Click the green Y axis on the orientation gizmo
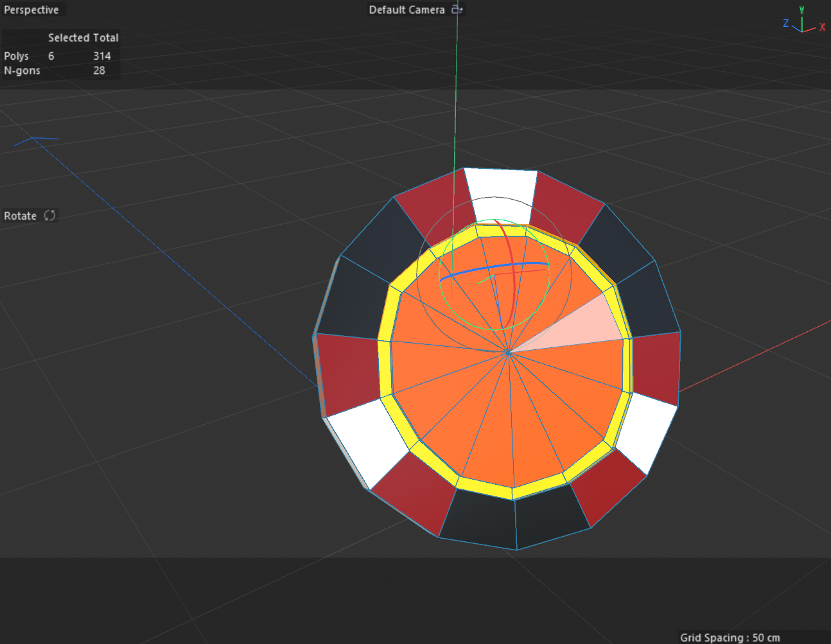This screenshot has width=831, height=644. (x=802, y=10)
